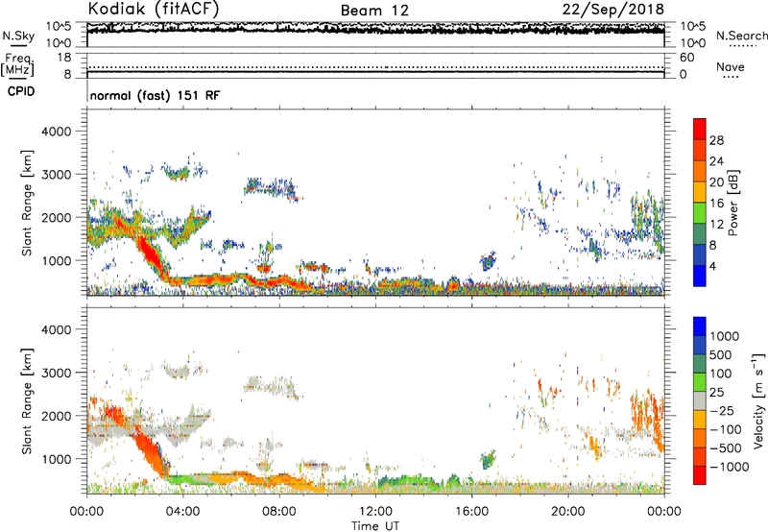Click the '12' label on Power color bar
768x532 pixels.
[x=716, y=225]
